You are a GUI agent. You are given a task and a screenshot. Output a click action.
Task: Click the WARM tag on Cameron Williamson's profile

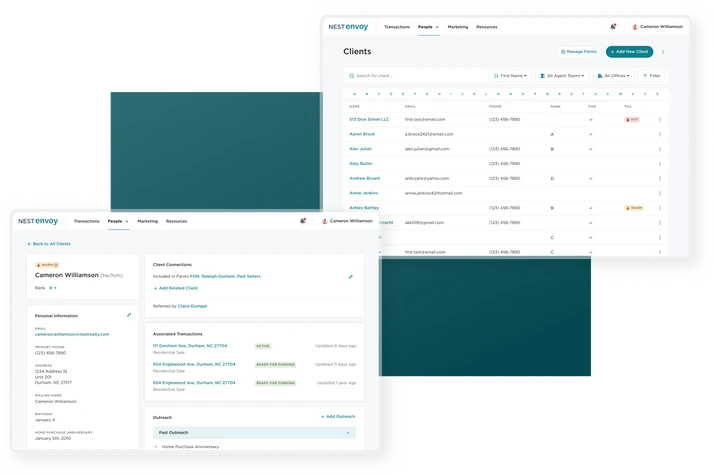47,265
